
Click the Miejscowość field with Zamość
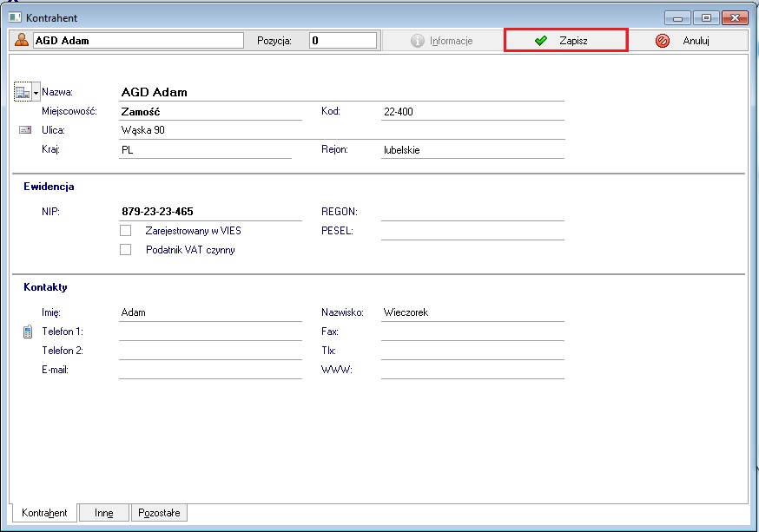pos(210,112)
